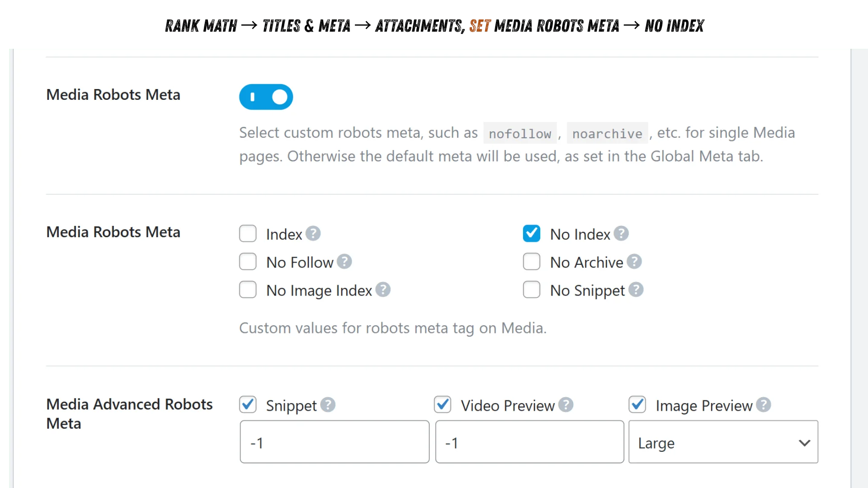Image resolution: width=868 pixels, height=488 pixels.
Task: Click the nofollow code tag
Action: tap(520, 133)
